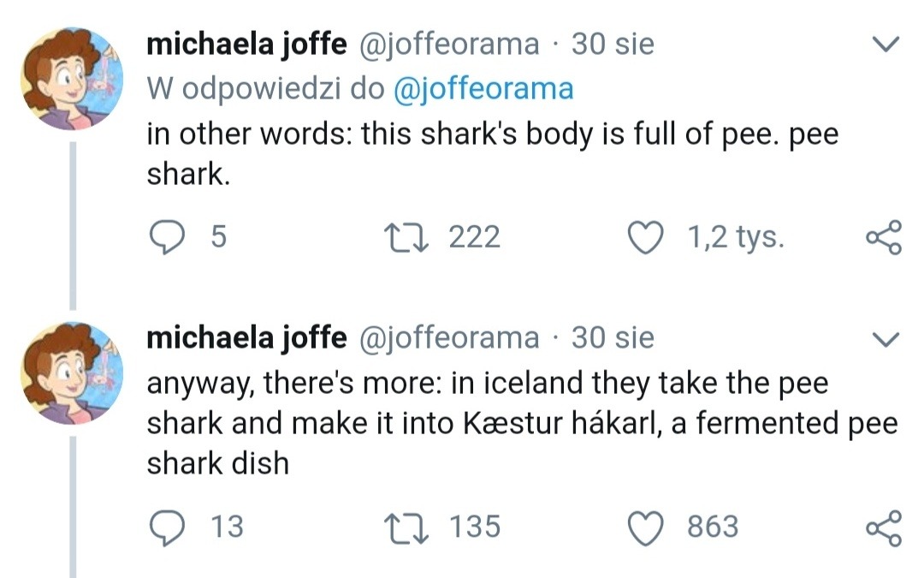Share the Kæstur hákarl tweet

pos(884,527)
